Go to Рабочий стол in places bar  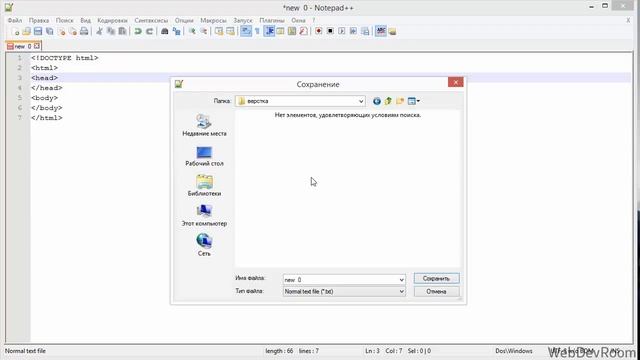(x=204, y=156)
